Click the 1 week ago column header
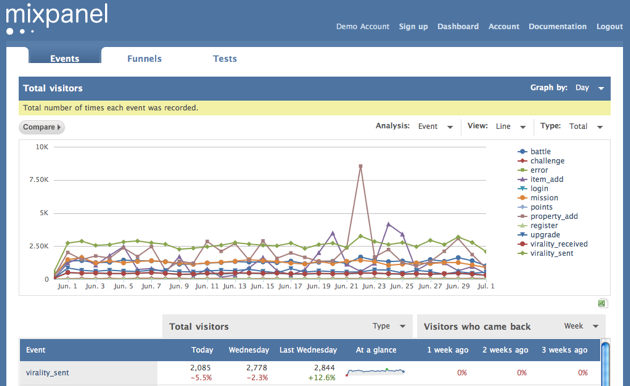This screenshot has width=630, height=386. click(448, 350)
